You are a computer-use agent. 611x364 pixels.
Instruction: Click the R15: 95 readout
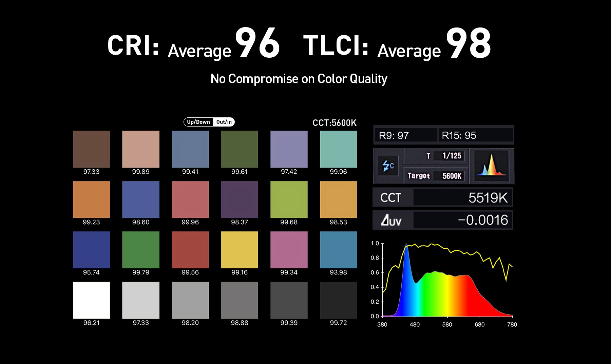click(x=475, y=135)
